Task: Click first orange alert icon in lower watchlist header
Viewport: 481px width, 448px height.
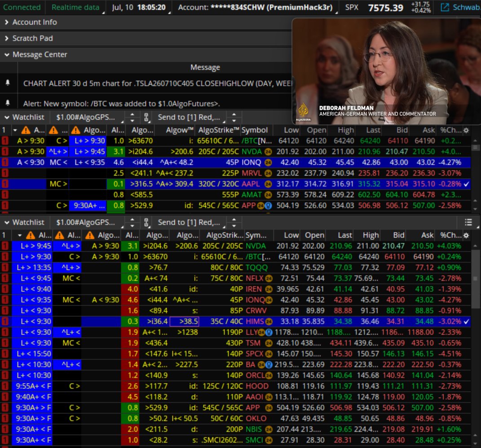Action: pyautogui.click(x=31, y=235)
